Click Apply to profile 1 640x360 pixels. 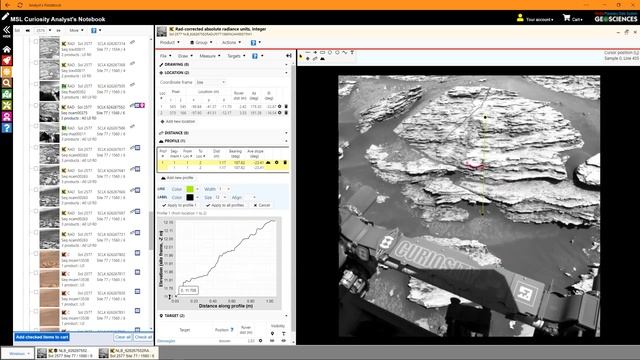(180, 205)
